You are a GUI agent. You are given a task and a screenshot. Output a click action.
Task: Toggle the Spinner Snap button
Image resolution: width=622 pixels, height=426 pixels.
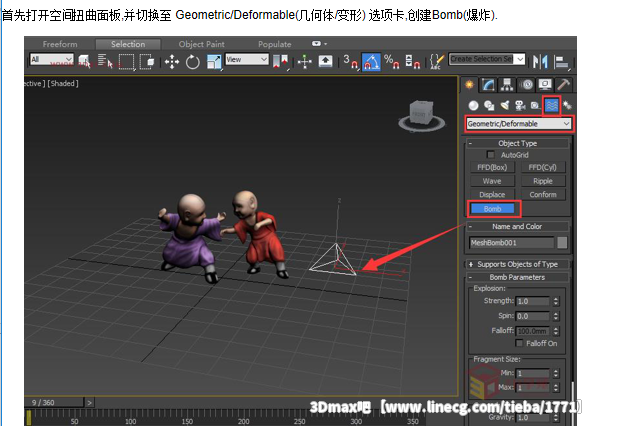pyautogui.click(x=413, y=61)
